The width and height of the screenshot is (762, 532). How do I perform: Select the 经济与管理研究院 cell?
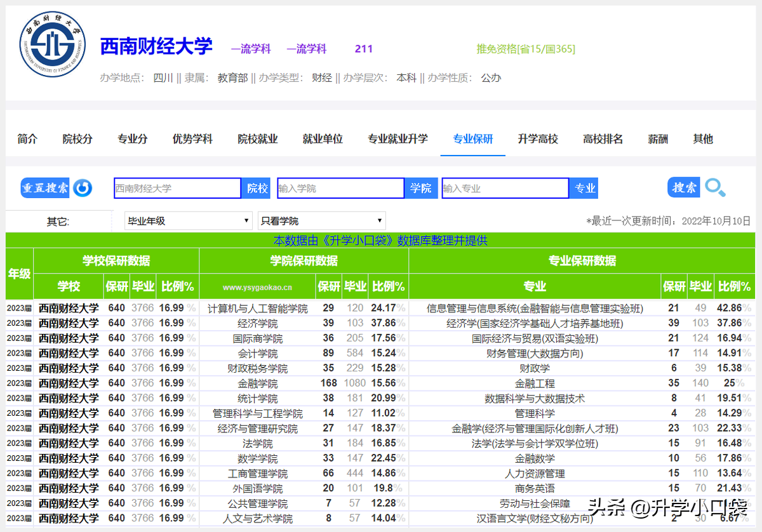[258, 429]
